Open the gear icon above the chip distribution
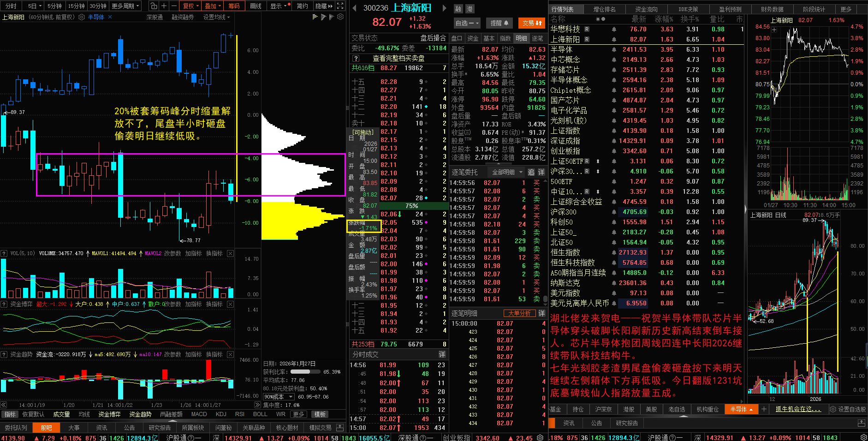Viewport: 868px width, 441px height. click(340, 17)
